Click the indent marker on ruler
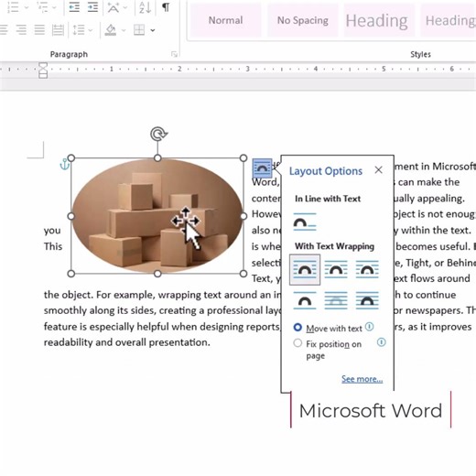 click(x=43, y=70)
